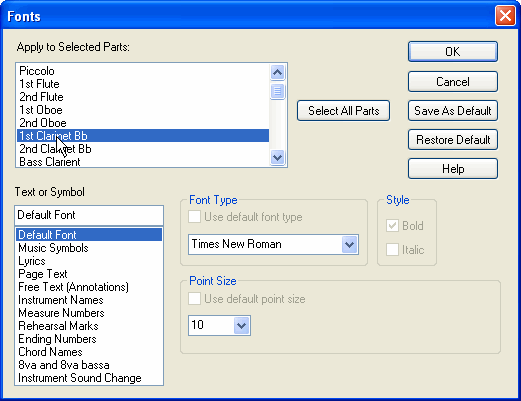Image resolution: width=521 pixels, height=401 pixels.
Task: Open the Times New Roman font dropdown
Action: pyautogui.click(x=349, y=245)
